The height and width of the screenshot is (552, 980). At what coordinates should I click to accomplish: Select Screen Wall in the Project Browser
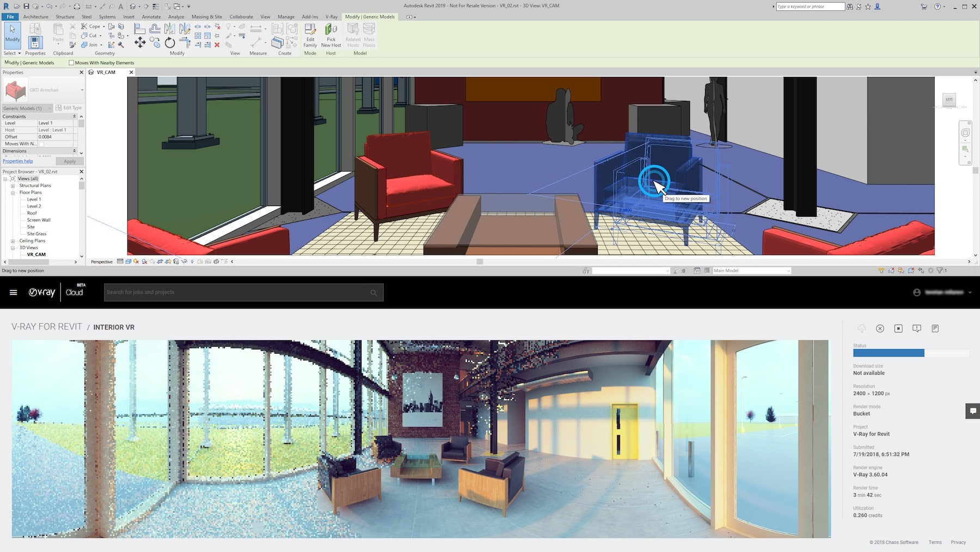39,220
